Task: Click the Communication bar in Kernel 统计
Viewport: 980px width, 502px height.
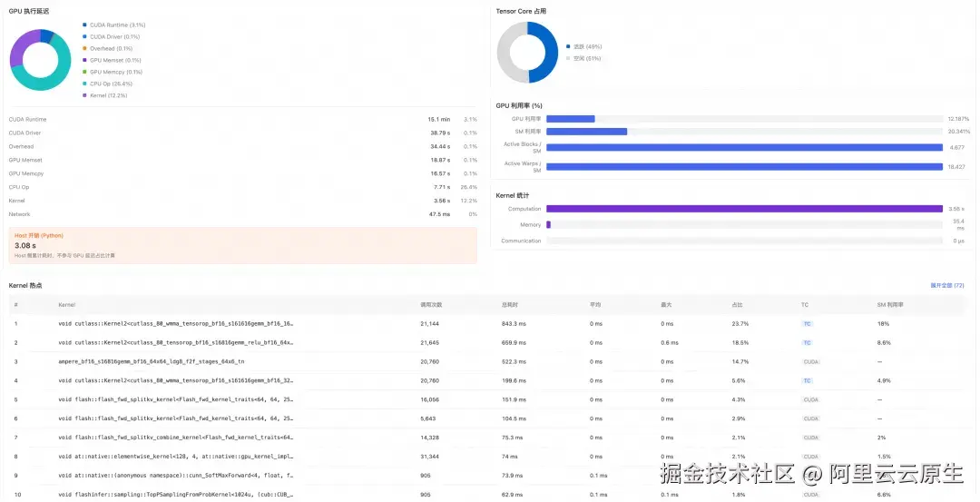Action: (744, 241)
